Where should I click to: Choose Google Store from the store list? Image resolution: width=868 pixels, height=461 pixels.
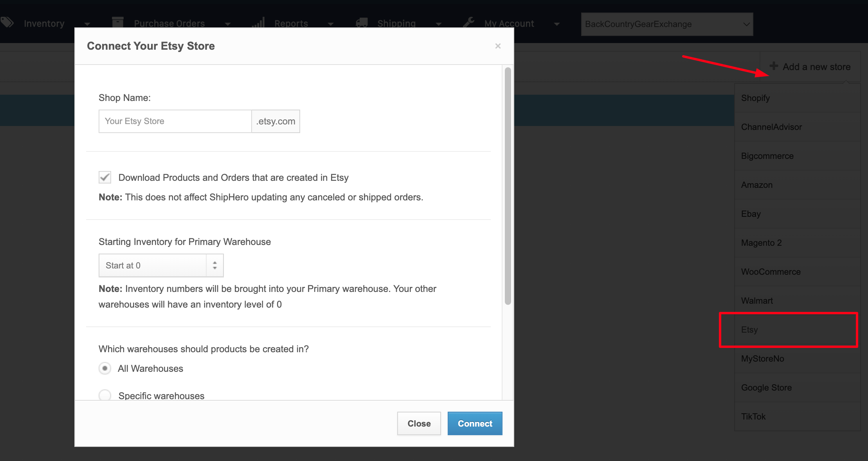click(x=797, y=387)
